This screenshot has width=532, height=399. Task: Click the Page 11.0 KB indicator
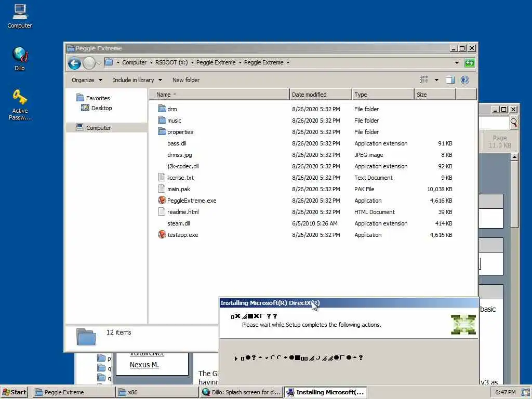(499, 141)
